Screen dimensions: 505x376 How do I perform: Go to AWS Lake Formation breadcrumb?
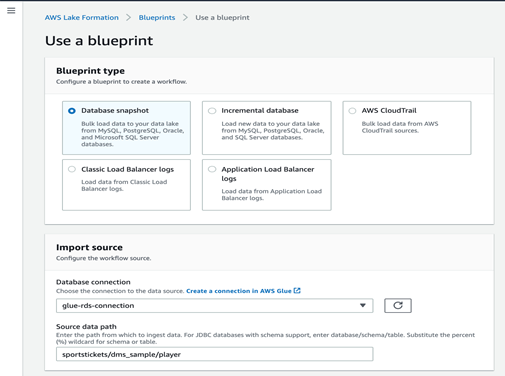click(82, 17)
